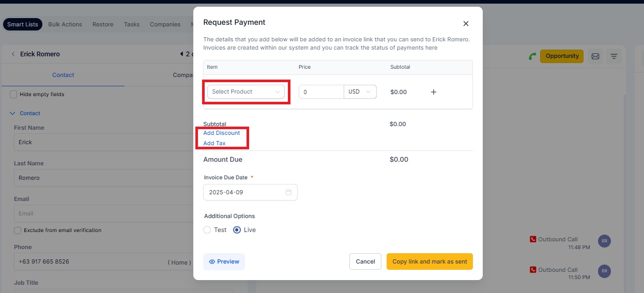644x293 pixels.
Task: Click the Add Discount link
Action: coord(222,133)
